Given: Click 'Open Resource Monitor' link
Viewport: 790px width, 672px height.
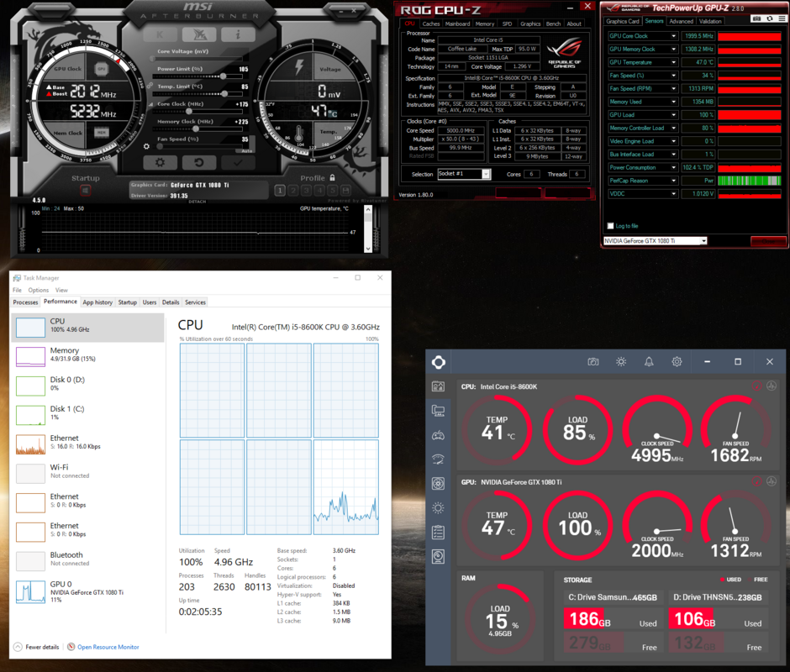Looking at the screenshot, I should pos(108,648).
